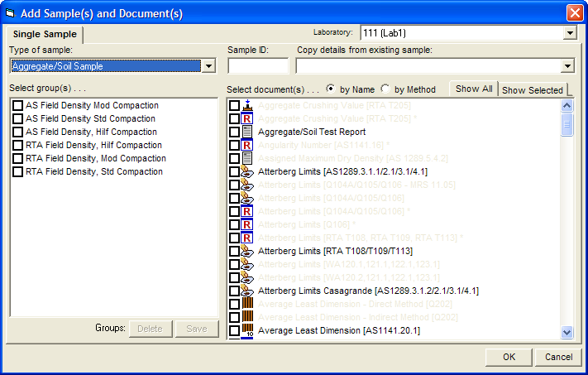Expand the Laboratory dropdown list
The image size is (588, 375).
569,33
